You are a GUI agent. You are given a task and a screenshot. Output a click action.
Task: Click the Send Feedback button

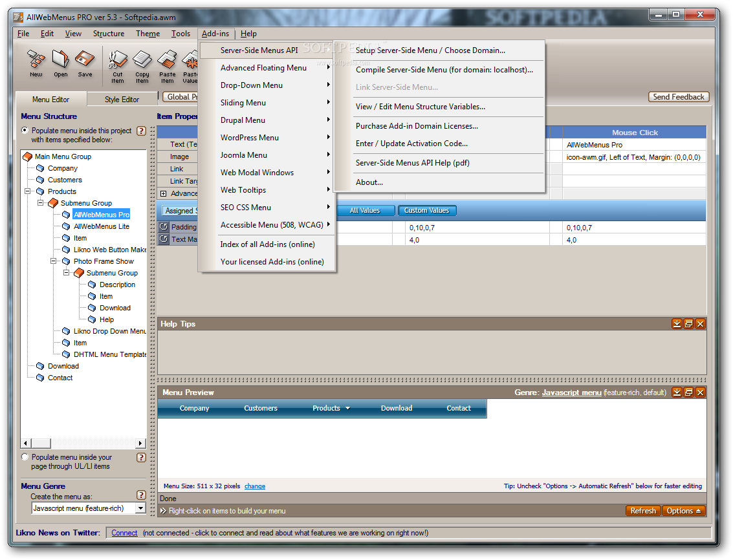[x=678, y=97]
